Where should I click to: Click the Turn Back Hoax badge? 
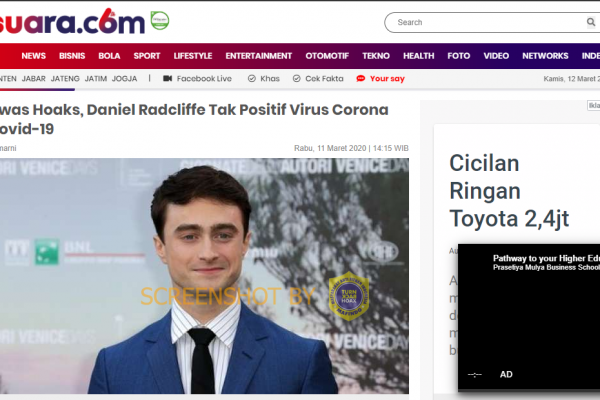pos(349,296)
